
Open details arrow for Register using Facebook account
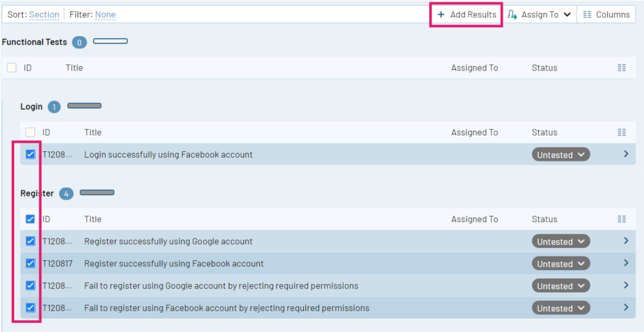(625, 263)
